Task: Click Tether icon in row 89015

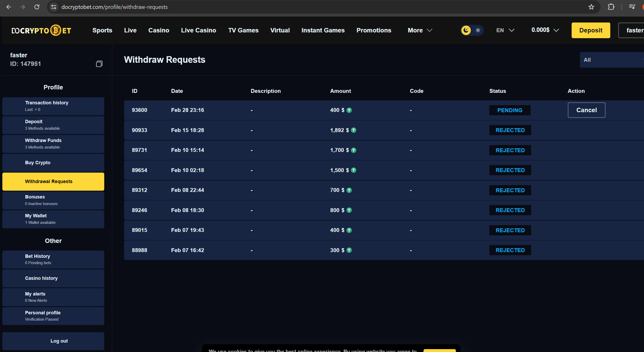Action: pyautogui.click(x=349, y=230)
